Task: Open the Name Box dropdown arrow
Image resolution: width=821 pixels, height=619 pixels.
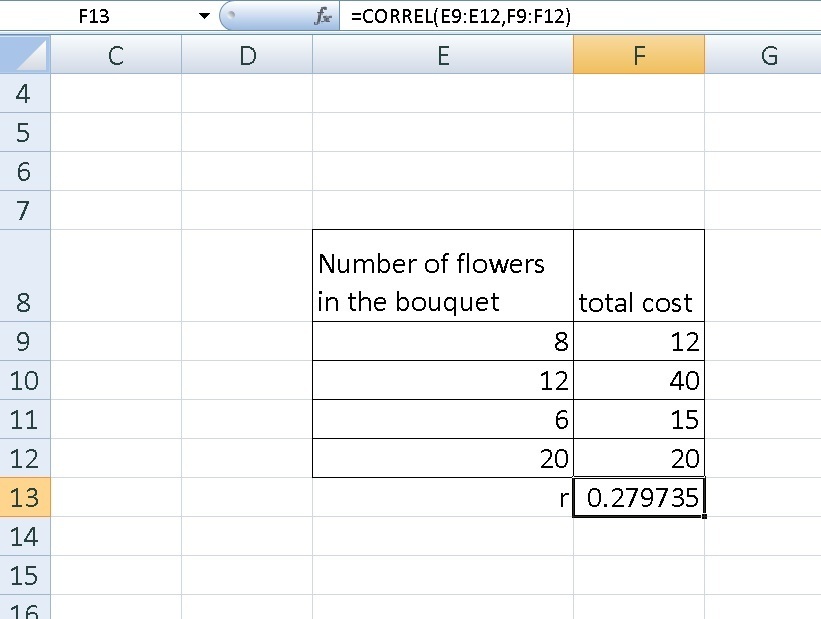Action: point(204,17)
